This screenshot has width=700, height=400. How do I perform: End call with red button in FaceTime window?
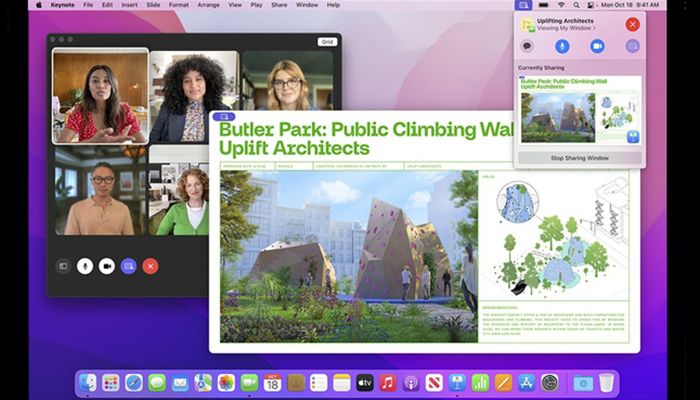click(150, 266)
